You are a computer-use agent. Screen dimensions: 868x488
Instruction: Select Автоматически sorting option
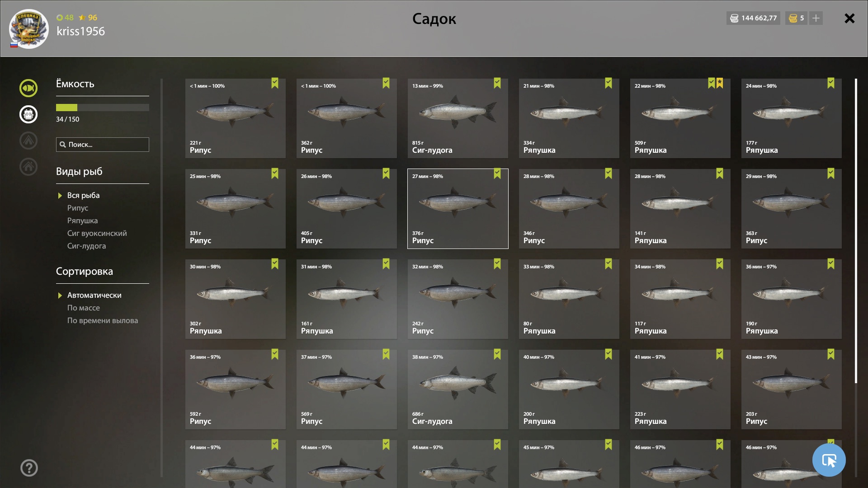click(x=94, y=295)
